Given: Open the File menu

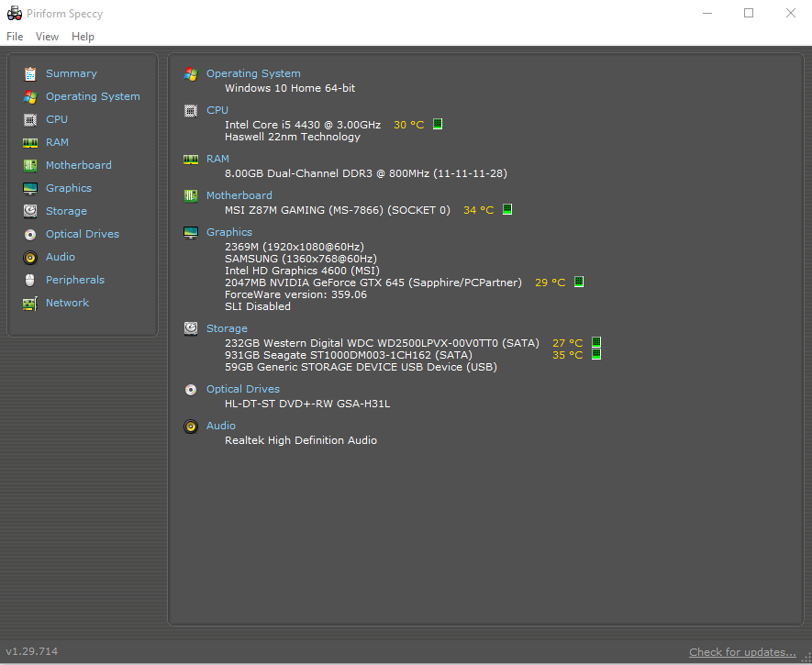Looking at the screenshot, I should pos(15,37).
